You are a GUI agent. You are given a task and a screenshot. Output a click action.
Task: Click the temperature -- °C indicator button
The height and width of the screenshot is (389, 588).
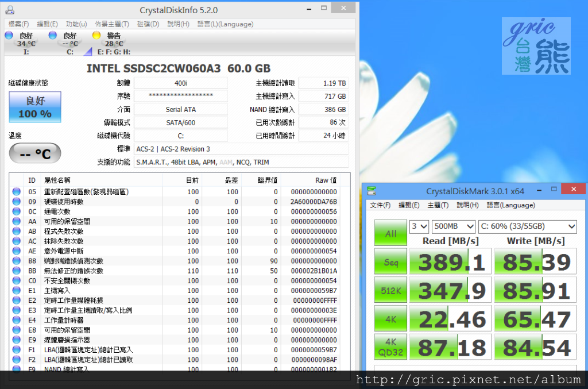click(35, 153)
